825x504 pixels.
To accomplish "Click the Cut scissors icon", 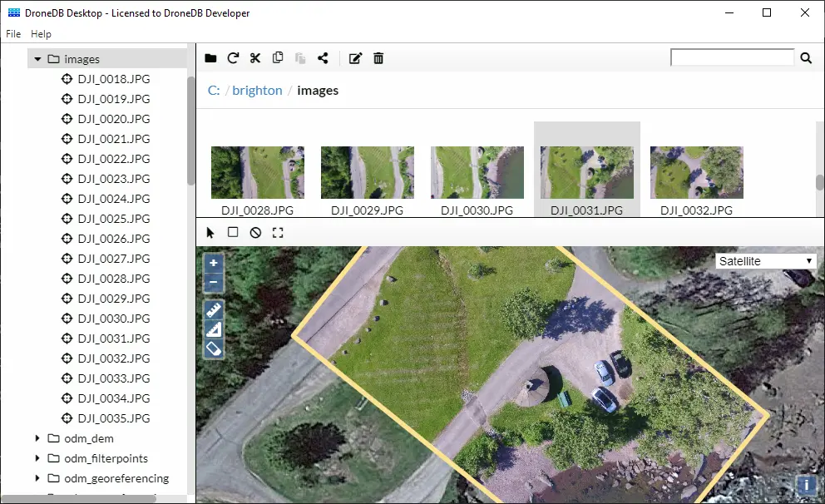I will click(x=255, y=58).
